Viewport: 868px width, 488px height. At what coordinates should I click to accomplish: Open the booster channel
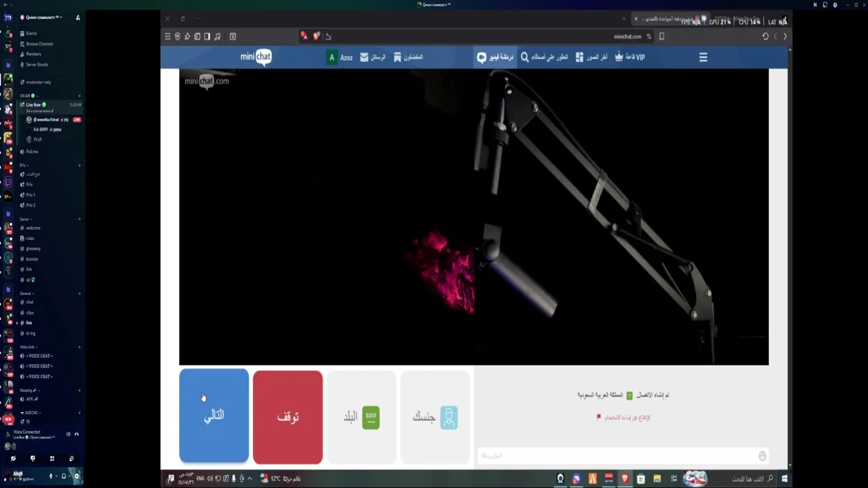click(33, 259)
